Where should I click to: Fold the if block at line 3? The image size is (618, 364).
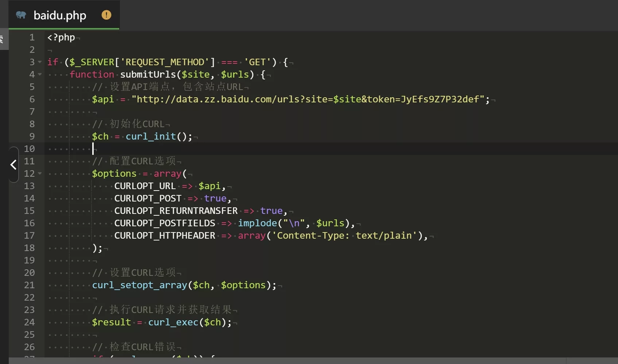pos(40,62)
